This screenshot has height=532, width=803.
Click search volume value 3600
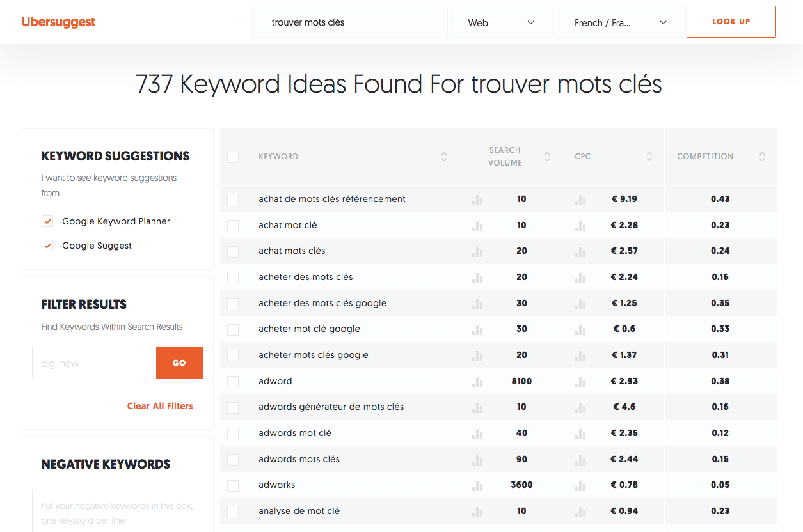(x=521, y=485)
